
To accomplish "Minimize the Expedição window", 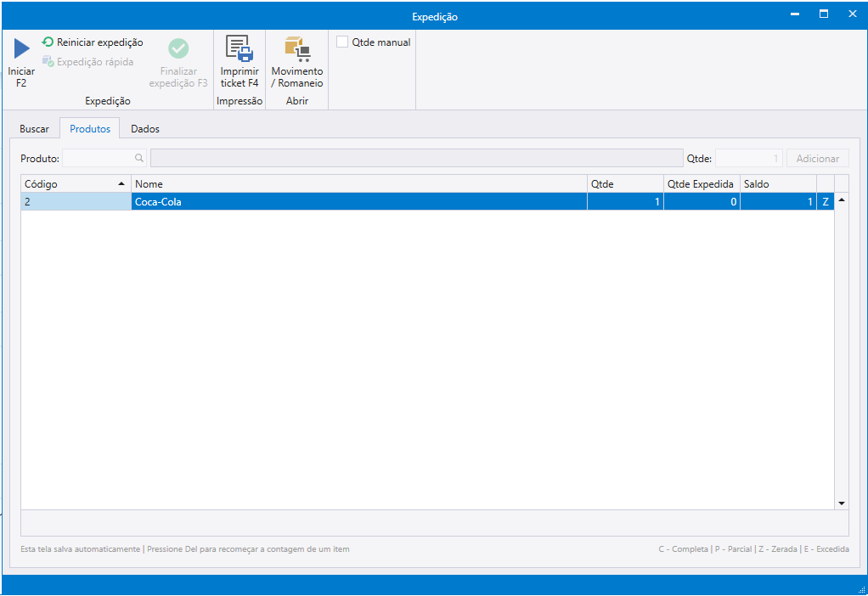I will coord(795,14).
